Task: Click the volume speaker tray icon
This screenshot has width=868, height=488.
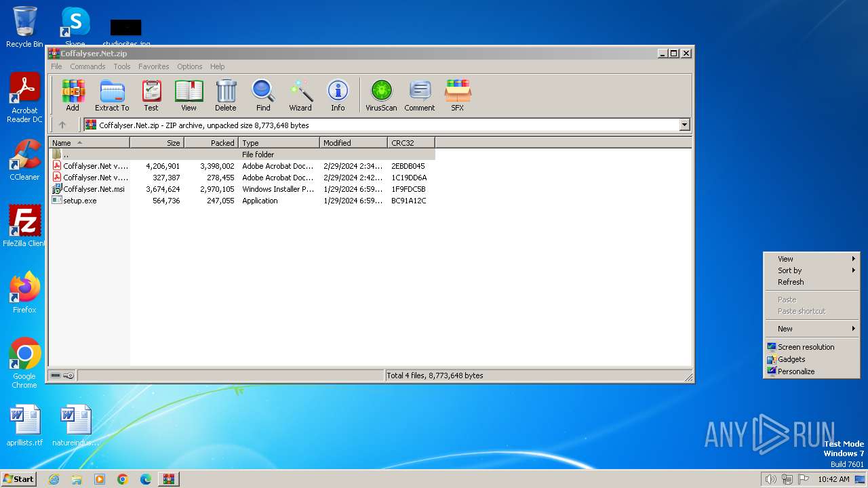Action: 770,479
